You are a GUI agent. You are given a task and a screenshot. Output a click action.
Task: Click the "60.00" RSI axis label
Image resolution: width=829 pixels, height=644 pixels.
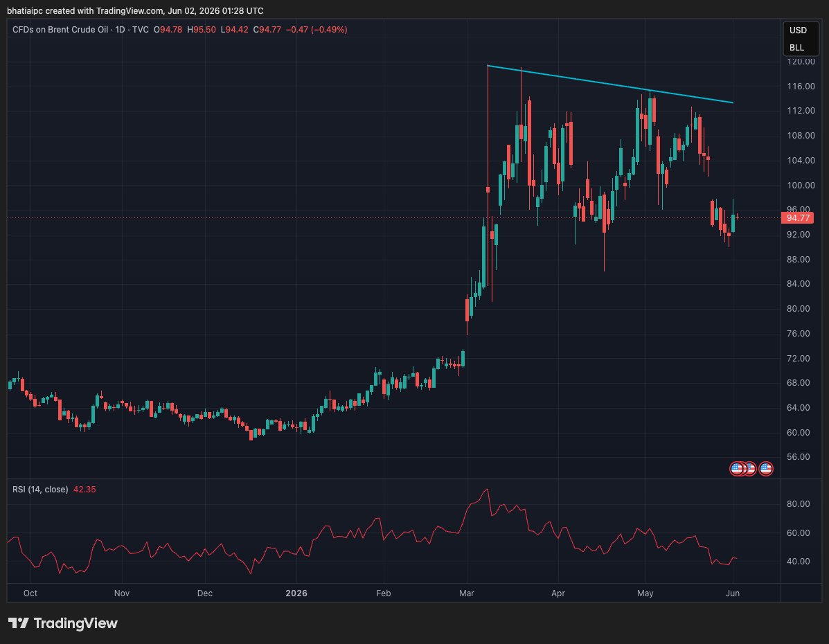pos(799,533)
